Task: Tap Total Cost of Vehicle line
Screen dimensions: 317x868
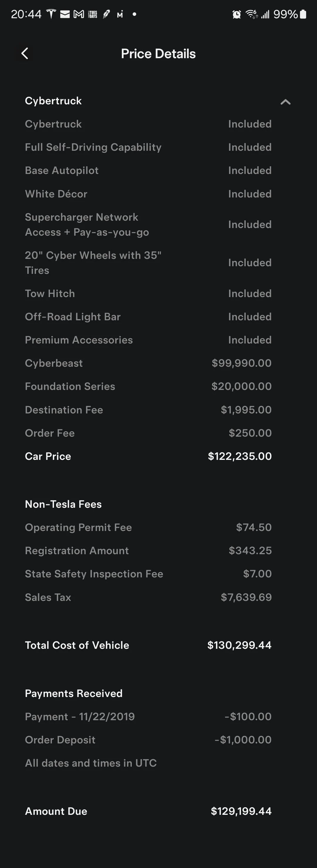Action: coord(148,645)
